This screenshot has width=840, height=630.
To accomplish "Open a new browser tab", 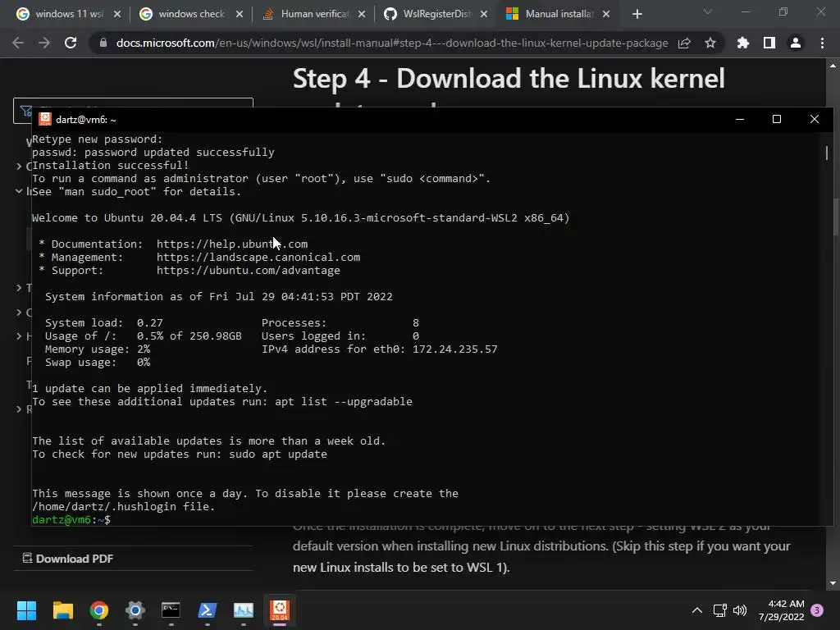I will pyautogui.click(x=637, y=14).
